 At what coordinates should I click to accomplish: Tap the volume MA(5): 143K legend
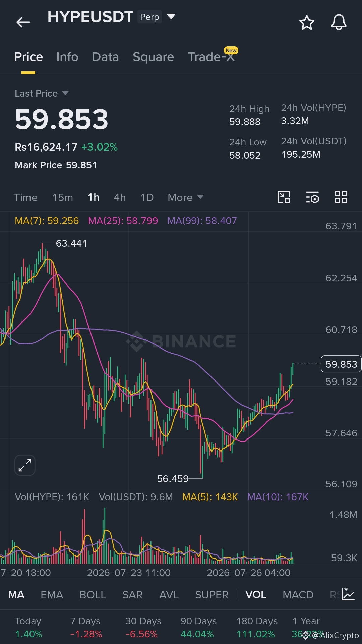coord(210,497)
